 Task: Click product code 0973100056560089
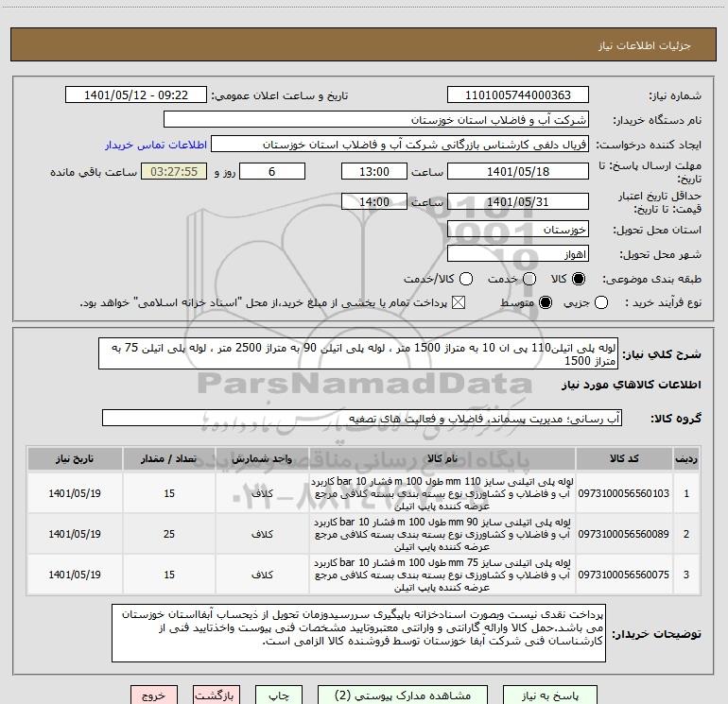click(x=624, y=534)
